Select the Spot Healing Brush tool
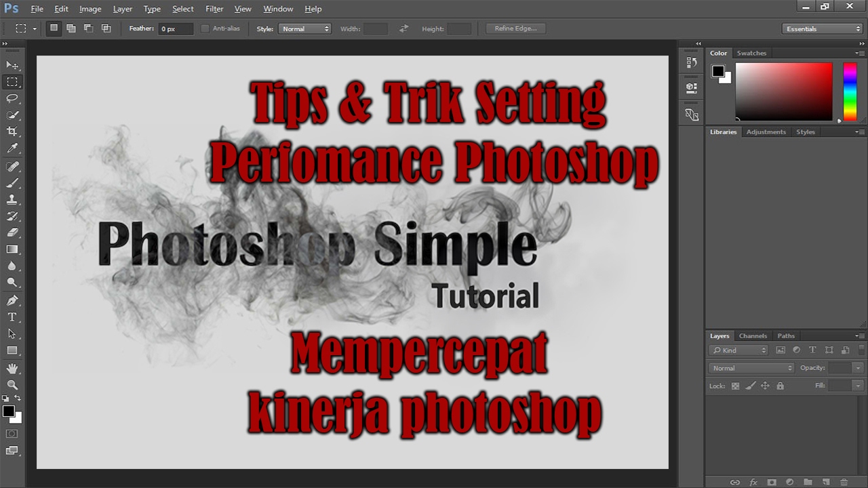 [x=12, y=167]
